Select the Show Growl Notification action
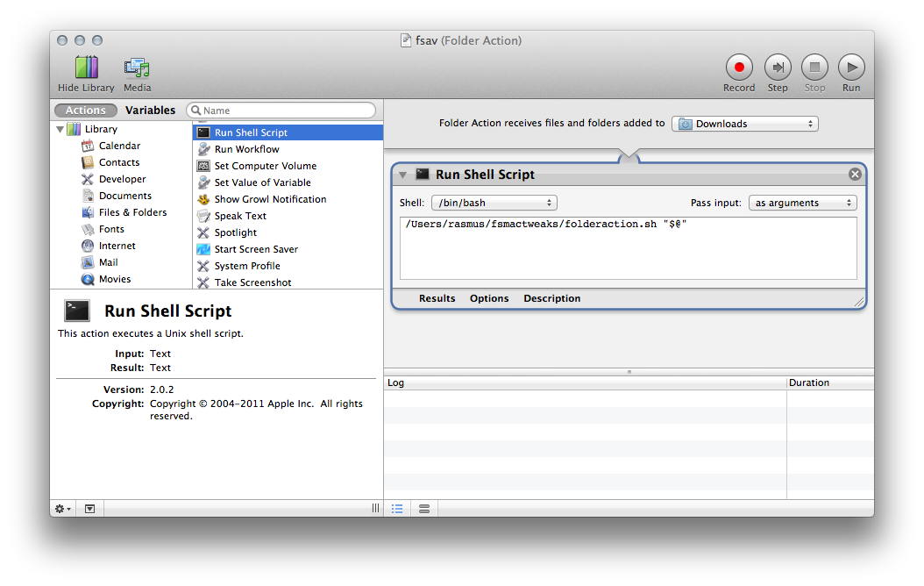 pos(288,199)
